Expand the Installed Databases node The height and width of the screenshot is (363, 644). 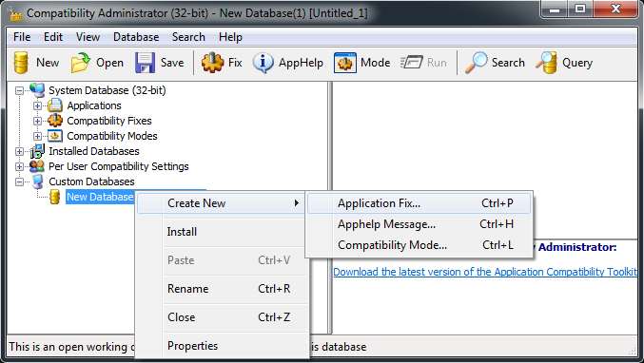19,151
